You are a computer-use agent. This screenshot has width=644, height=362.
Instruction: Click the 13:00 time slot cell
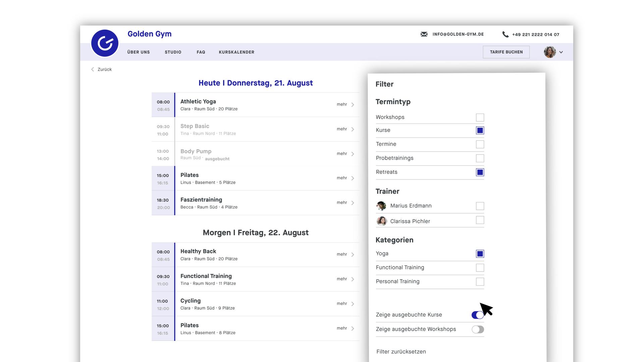(163, 154)
